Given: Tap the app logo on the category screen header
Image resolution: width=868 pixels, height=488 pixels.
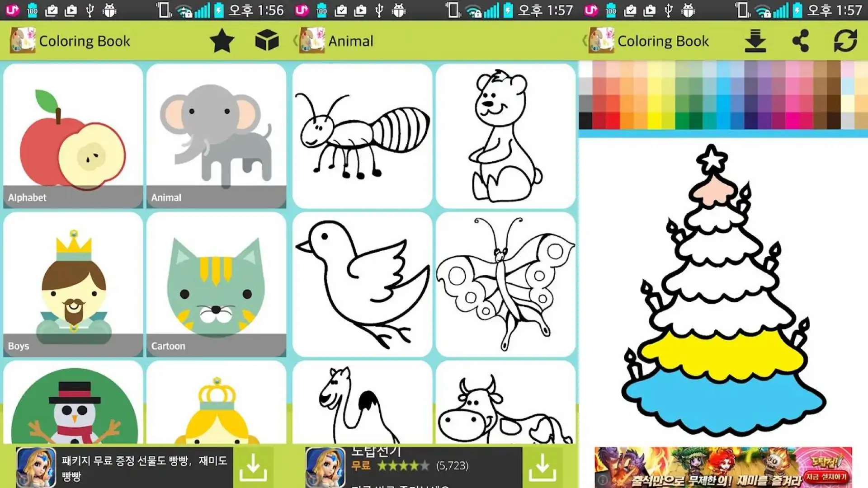Looking at the screenshot, I should coord(23,41).
